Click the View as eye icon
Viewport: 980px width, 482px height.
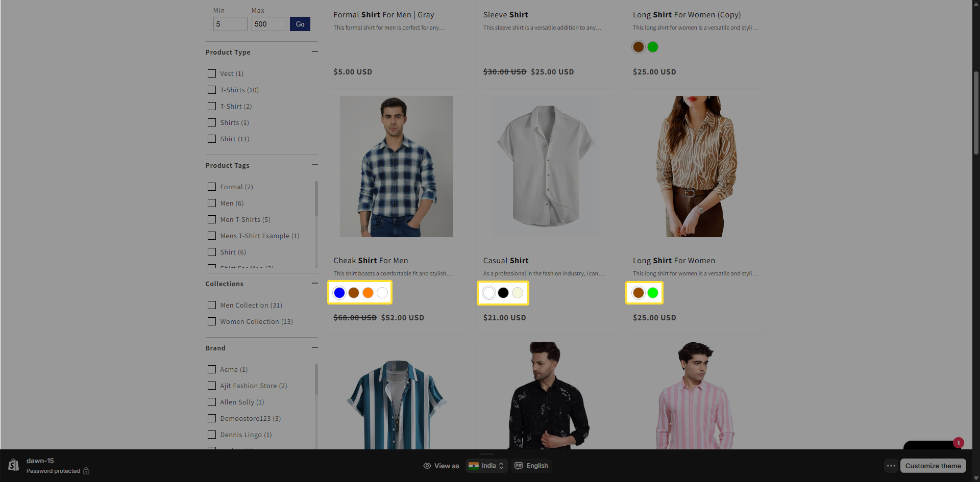(427, 466)
